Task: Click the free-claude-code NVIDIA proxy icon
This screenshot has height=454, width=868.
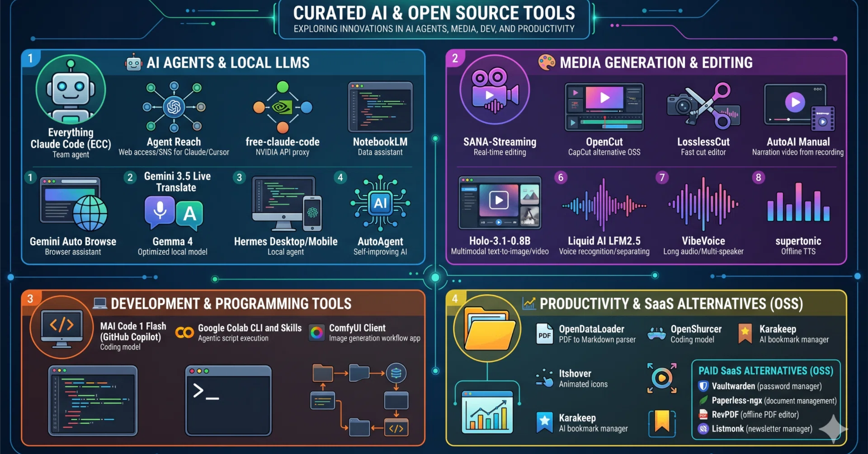Action: pyautogui.click(x=283, y=107)
